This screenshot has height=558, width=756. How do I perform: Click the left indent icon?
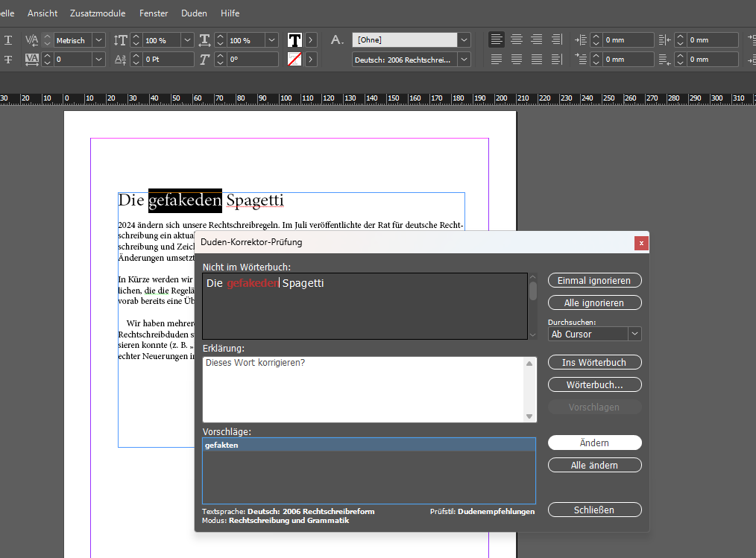(x=581, y=40)
